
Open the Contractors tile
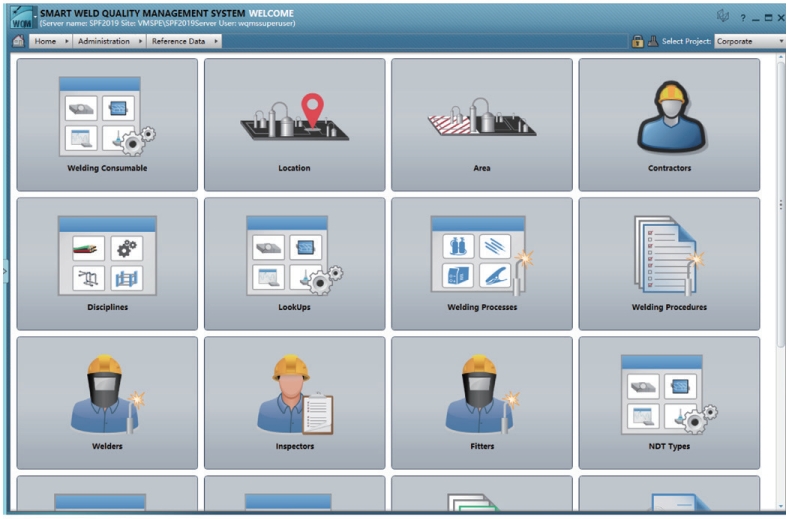click(669, 124)
